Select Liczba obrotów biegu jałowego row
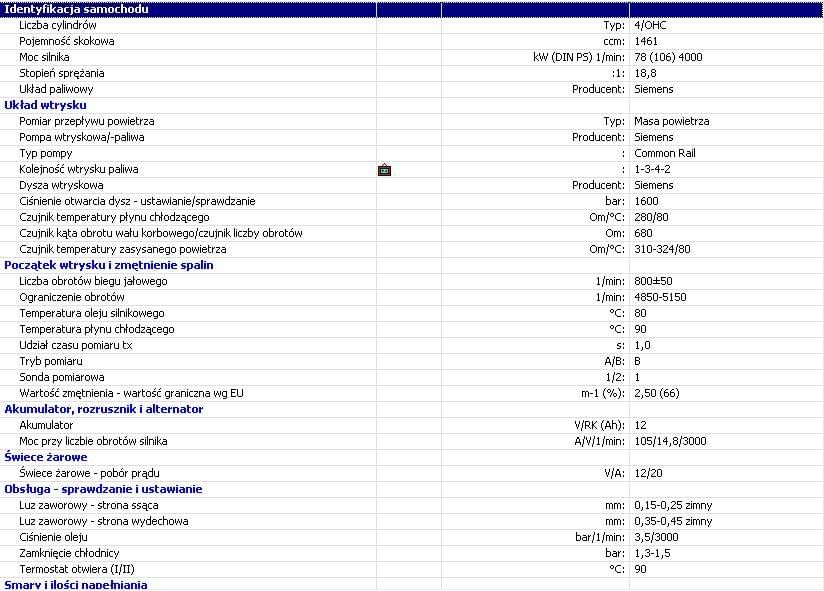Image resolution: width=824 pixels, height=591 pixels. 412,282
